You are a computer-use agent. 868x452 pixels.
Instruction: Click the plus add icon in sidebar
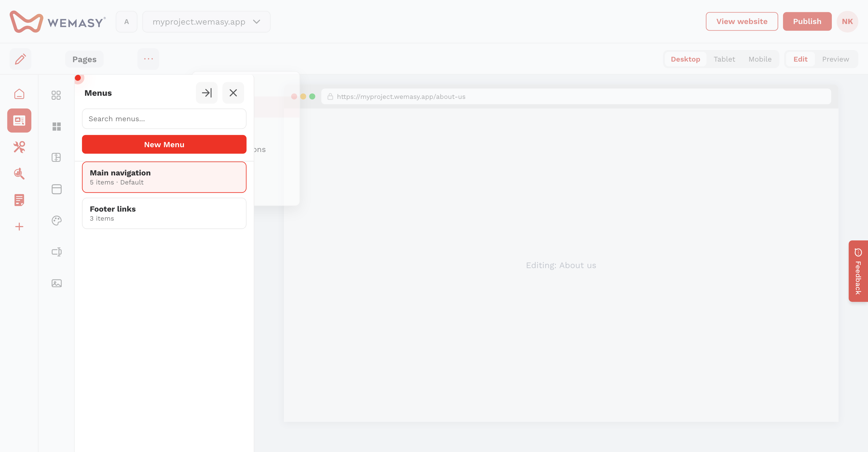click(19, 226)
